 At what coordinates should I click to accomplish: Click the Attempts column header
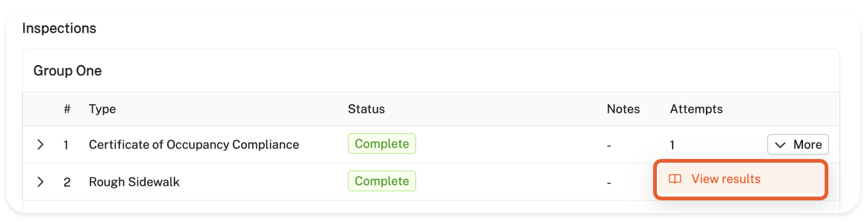696,109
